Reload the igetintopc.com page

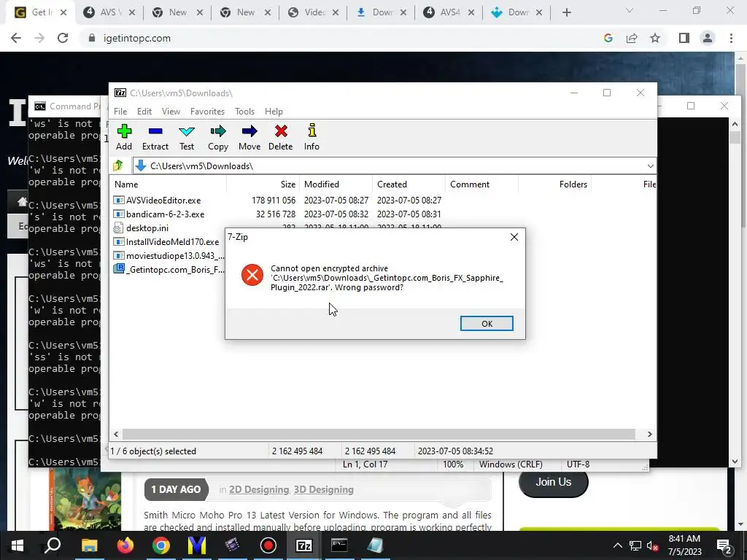(63, 38)
